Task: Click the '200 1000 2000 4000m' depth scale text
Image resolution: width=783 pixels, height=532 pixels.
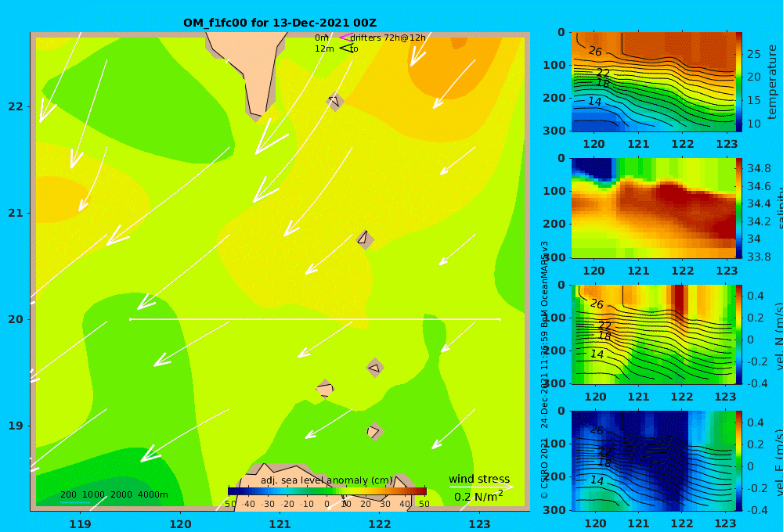Action: (114, 494)
